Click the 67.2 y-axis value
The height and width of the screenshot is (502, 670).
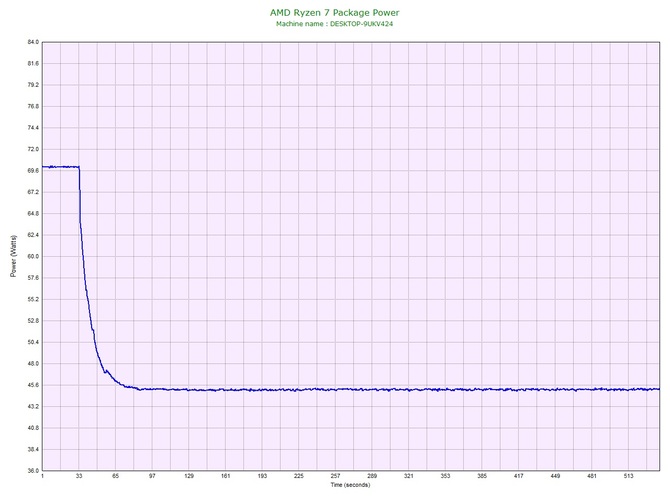coord(33,192)
